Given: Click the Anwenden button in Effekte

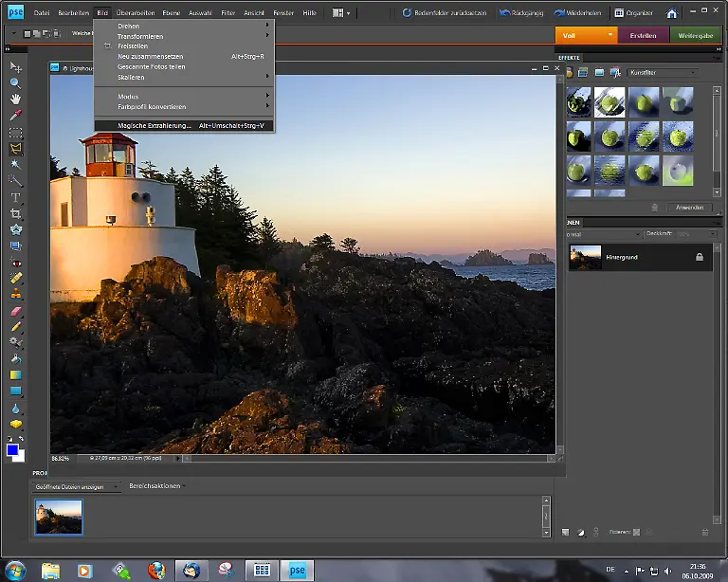Looking at the screenshot, I should point(687,207).
